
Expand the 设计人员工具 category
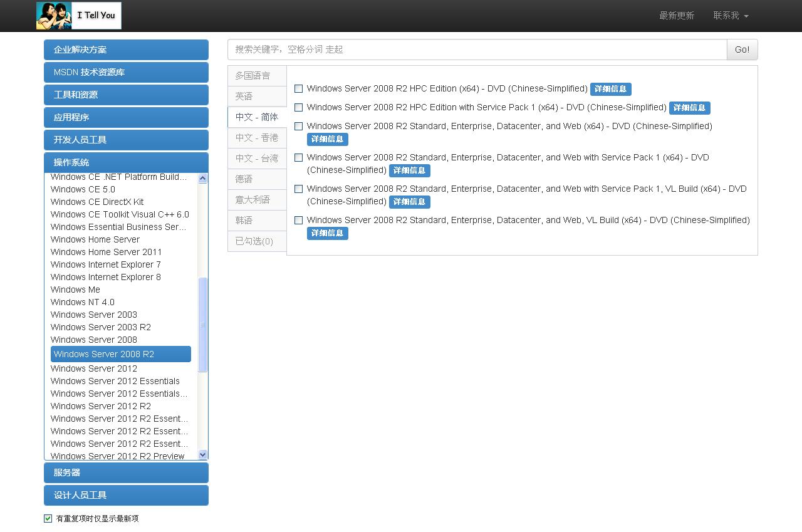(126, 495)
